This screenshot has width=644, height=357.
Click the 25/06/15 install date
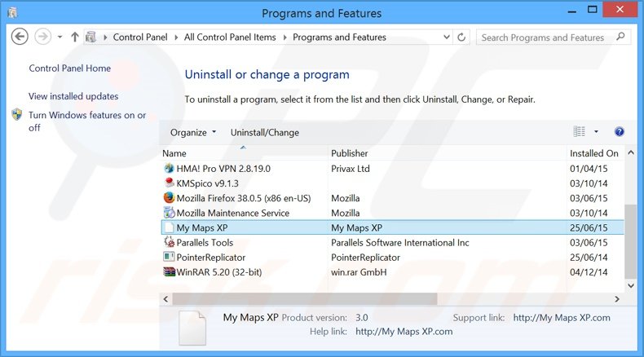pyautogui.click(x=589, y=227)
